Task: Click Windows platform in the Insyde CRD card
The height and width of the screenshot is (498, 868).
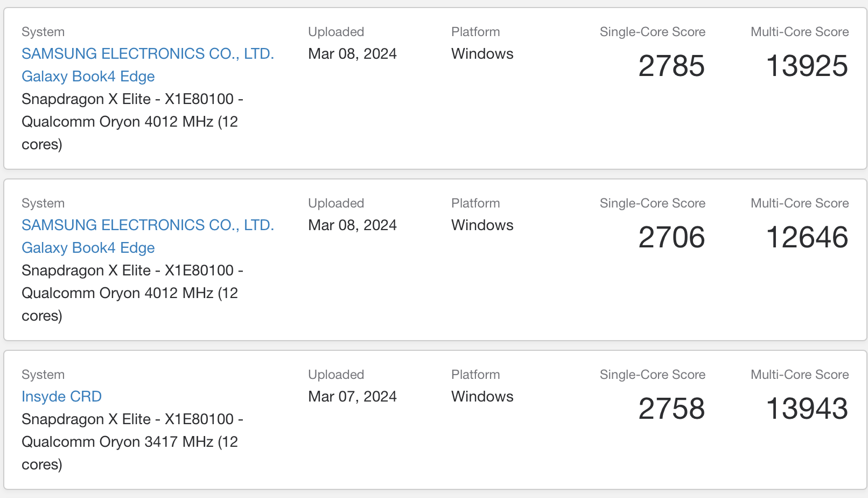Action: pos(482,397)
